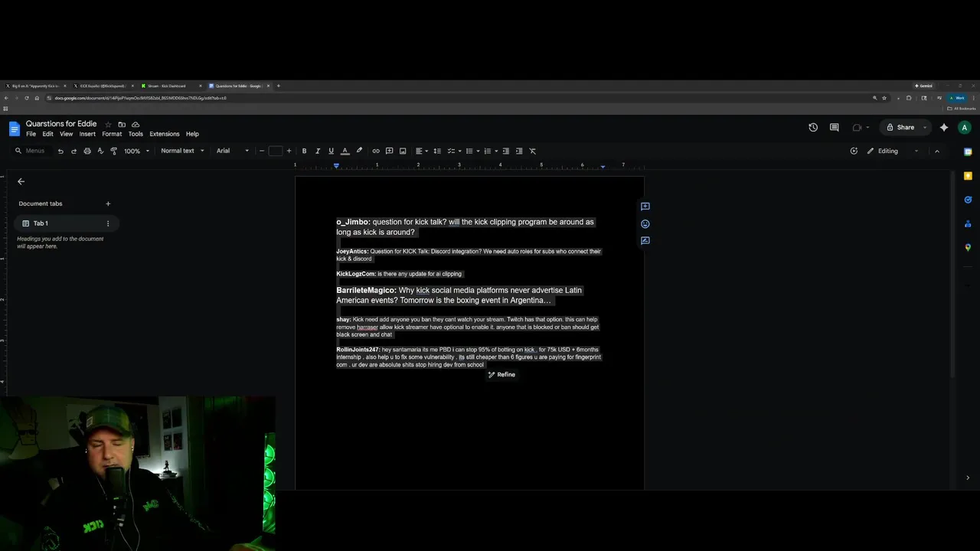
Task: Collapse the menus with up chevron
Action: coord(936,151)
